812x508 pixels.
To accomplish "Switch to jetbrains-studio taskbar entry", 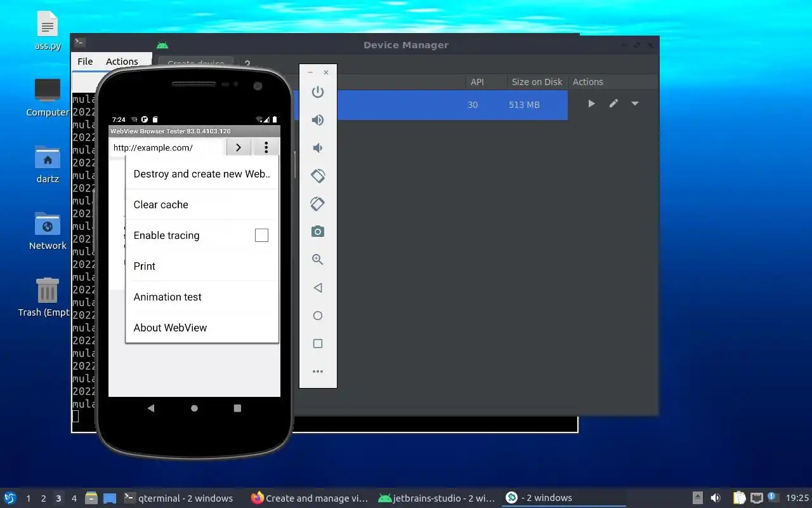I will click(x=437, y=498).
